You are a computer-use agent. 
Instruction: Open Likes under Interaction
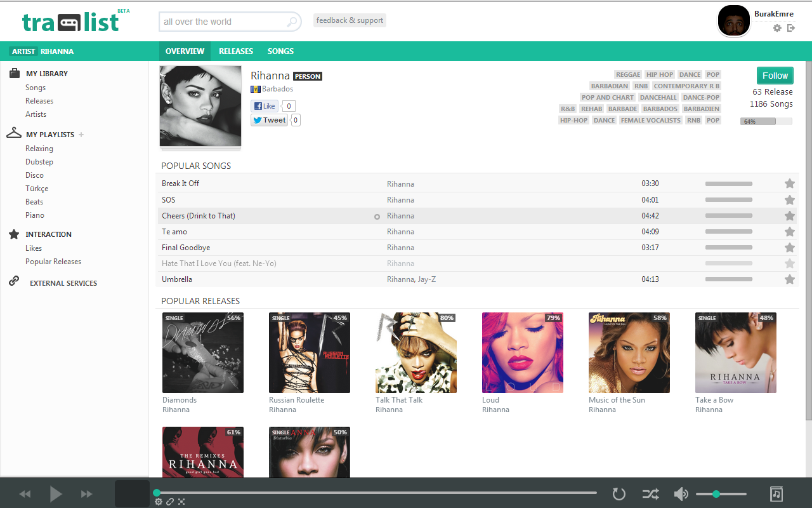34,248
